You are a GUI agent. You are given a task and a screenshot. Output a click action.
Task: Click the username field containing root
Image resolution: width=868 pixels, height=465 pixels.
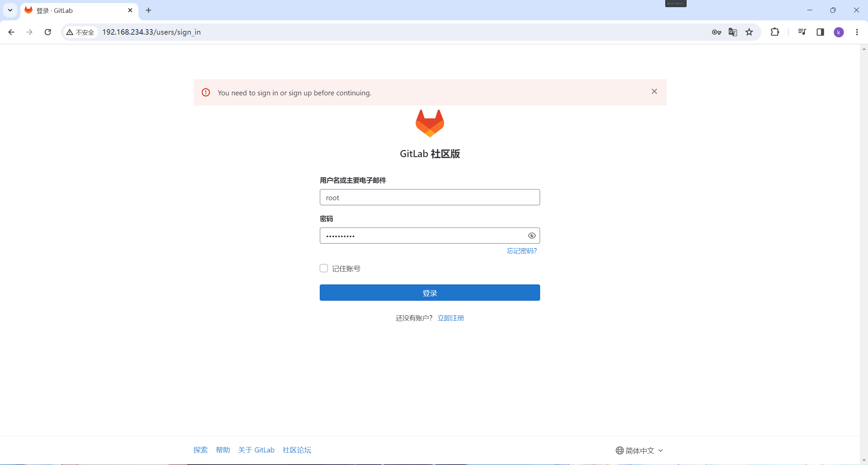click(429, 197)
